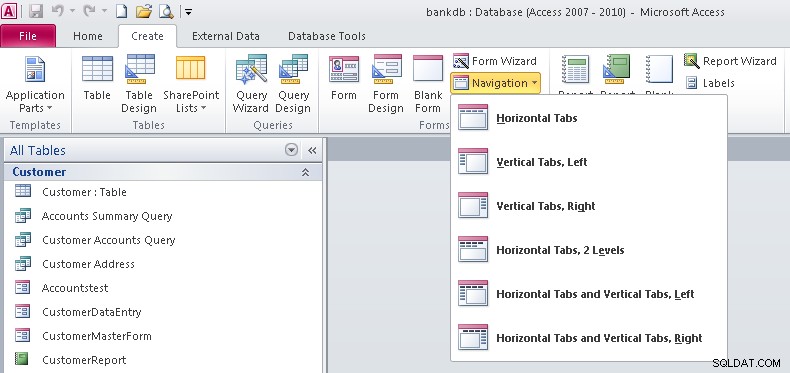Click the Customer group heading text
790x373 pixels.
coord(39,172)
